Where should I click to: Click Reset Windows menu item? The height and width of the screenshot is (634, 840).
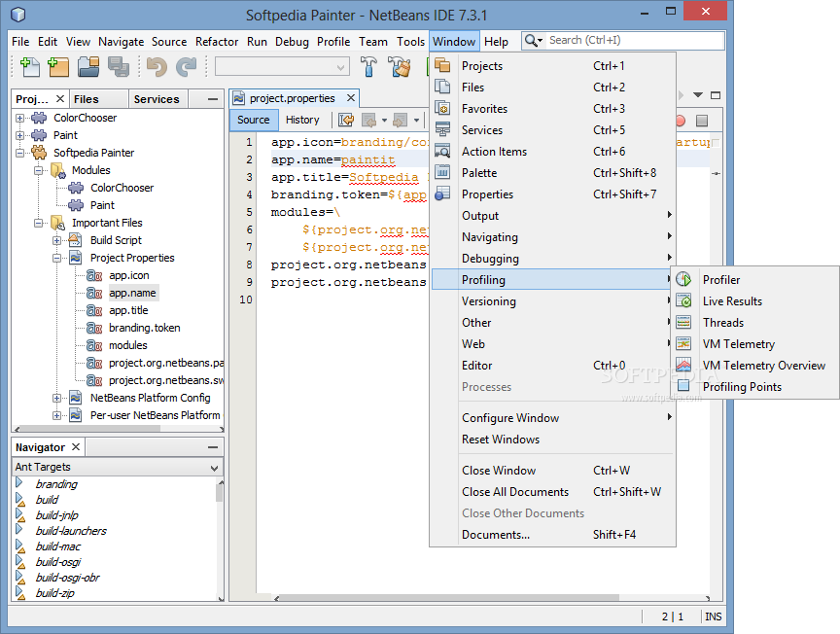552,440
